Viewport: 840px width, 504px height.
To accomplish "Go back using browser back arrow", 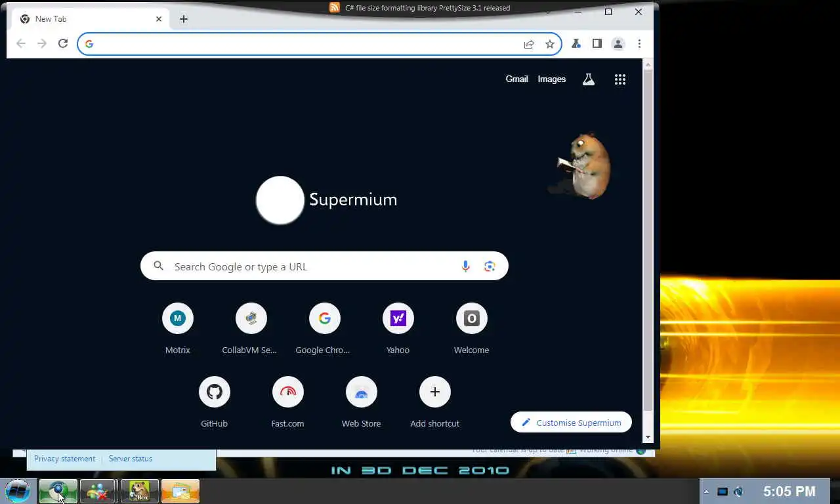I will tap(21, 44).
